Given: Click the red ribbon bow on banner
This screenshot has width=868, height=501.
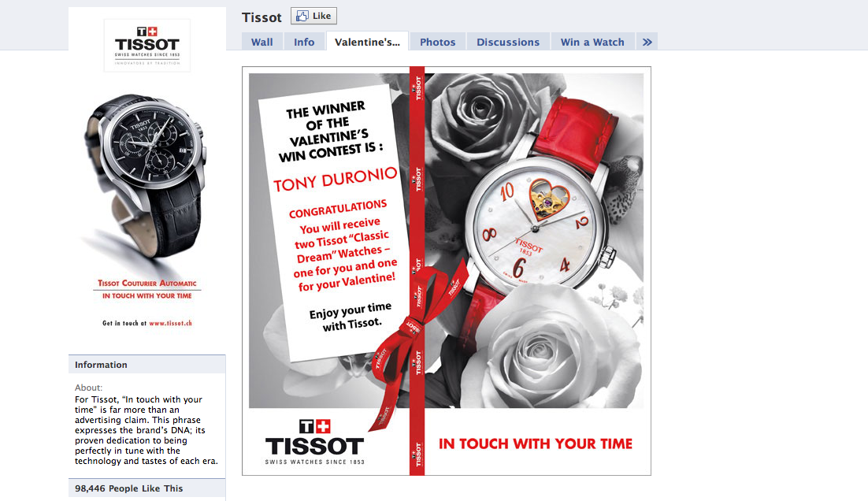Looking at the screenshot, I should pos(417,327).
